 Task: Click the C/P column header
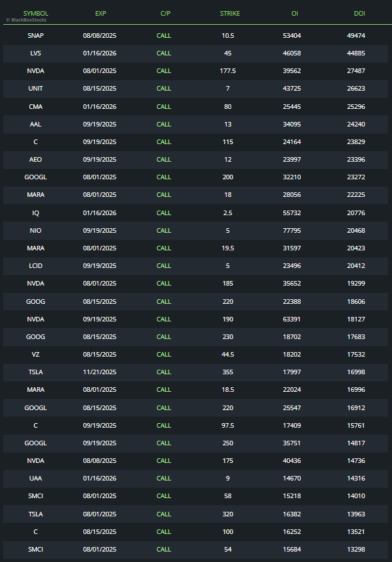click(x=165, y=13)
